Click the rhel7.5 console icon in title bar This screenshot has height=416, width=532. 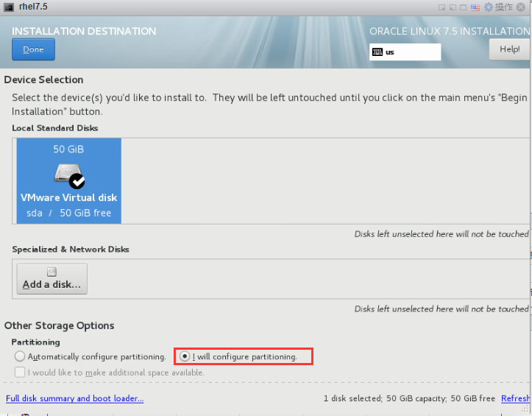9,7
